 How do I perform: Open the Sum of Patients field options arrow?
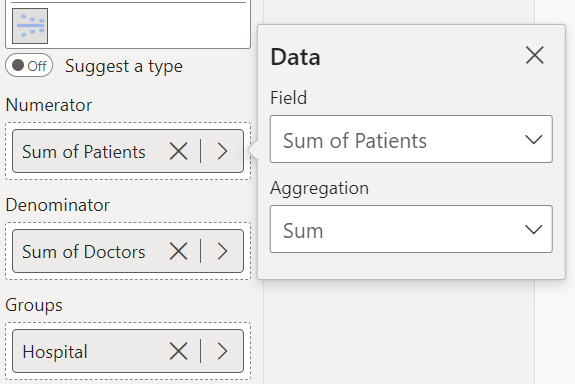pyautogui.click(x=222, y=151)
